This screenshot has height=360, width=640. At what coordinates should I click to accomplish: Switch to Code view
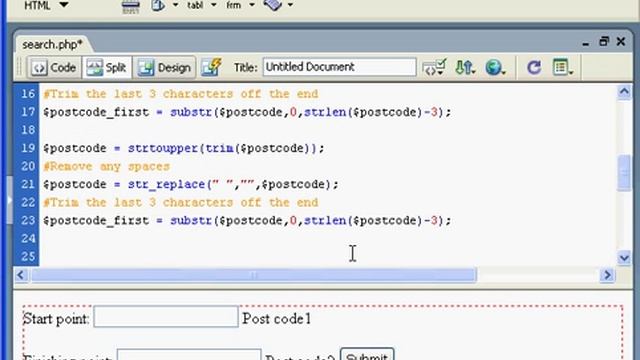(x=54, y=67)
